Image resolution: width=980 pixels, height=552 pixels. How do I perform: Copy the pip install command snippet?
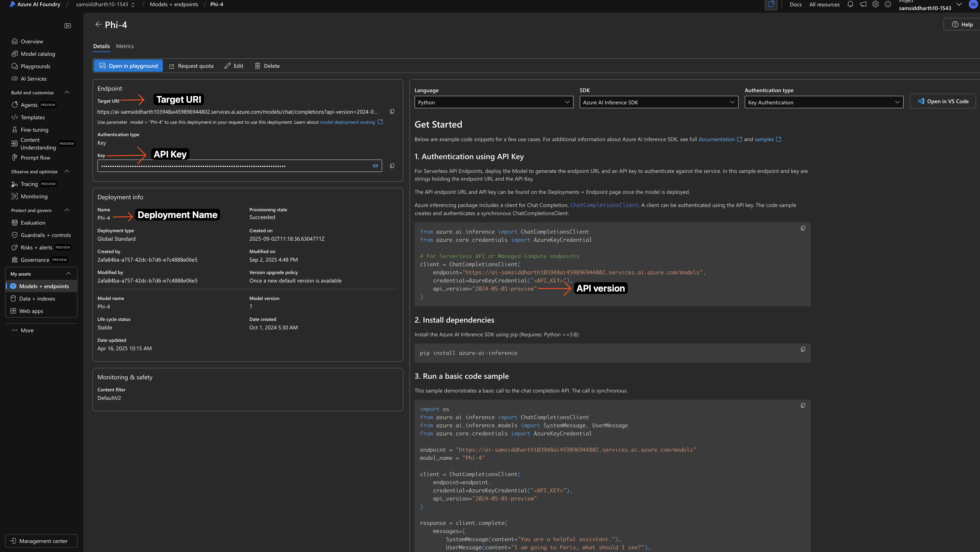click(803, 349)
